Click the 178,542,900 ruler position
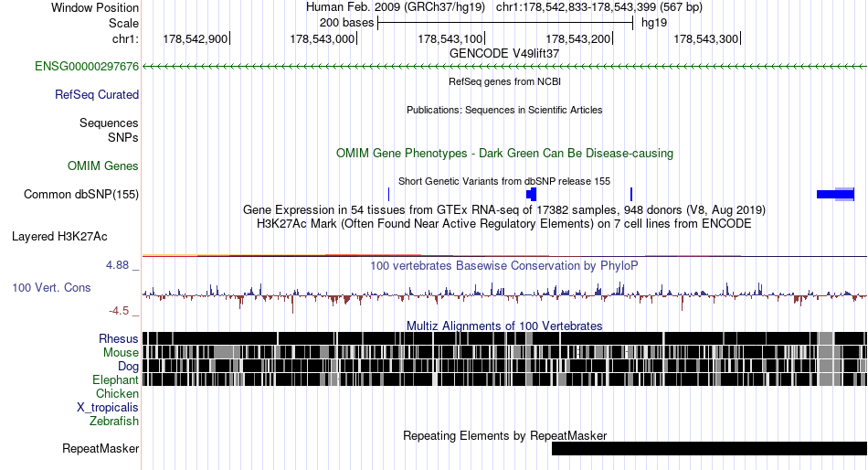 pyautogui.click(x=195, y=38)
